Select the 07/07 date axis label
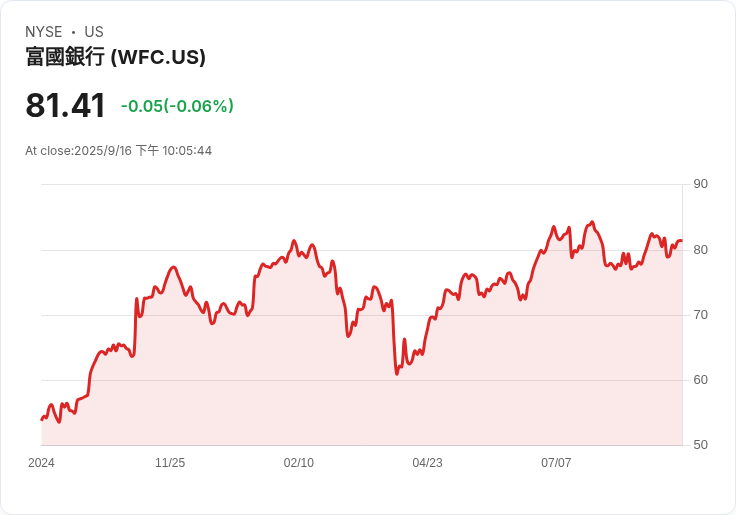Viewport: 736px width, 515px height. click(x=556, y=463)
